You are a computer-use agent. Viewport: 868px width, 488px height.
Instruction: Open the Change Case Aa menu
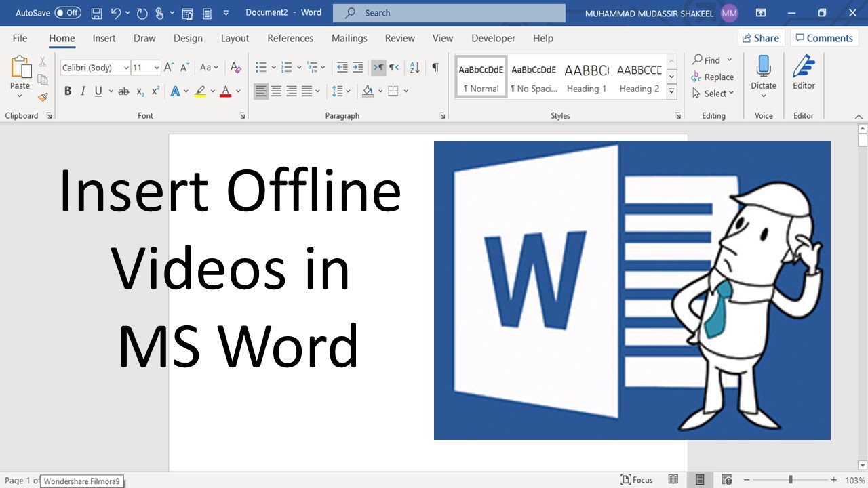click(x=208, y=68)
